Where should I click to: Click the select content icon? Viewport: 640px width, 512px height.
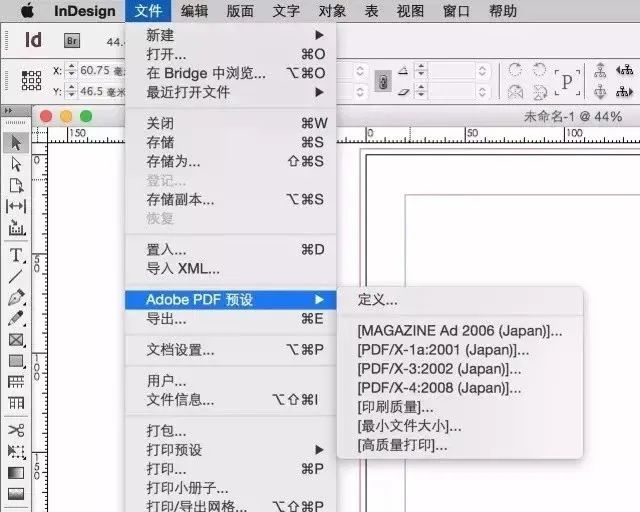600,91
